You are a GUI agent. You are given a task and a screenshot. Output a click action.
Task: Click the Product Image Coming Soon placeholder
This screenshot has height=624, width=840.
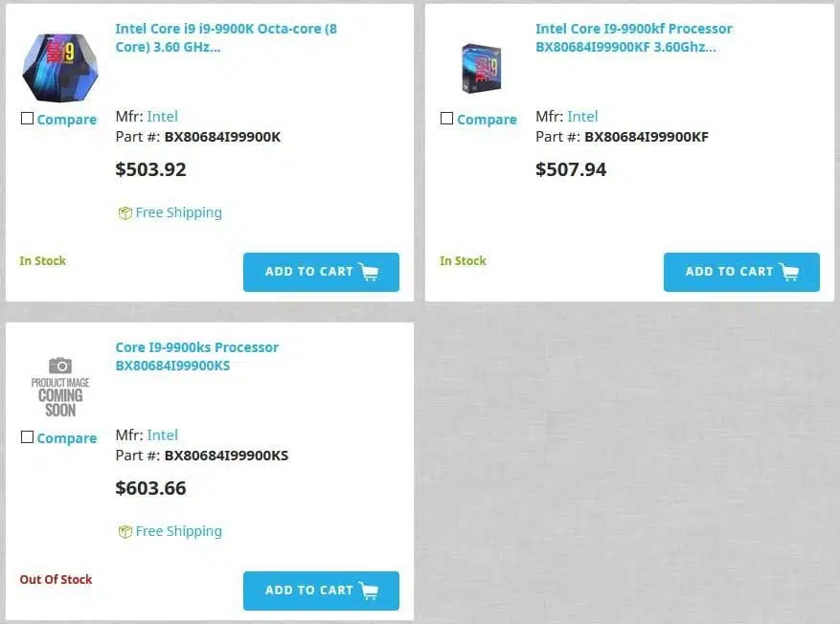[60, 387]
